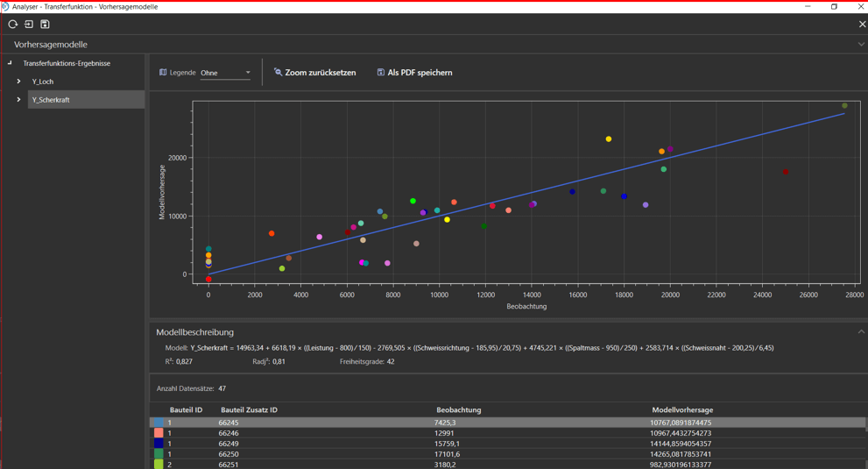Expand the Y_Loch tree arrow
Screen dimensions: 868x469
tap(18, 82)
